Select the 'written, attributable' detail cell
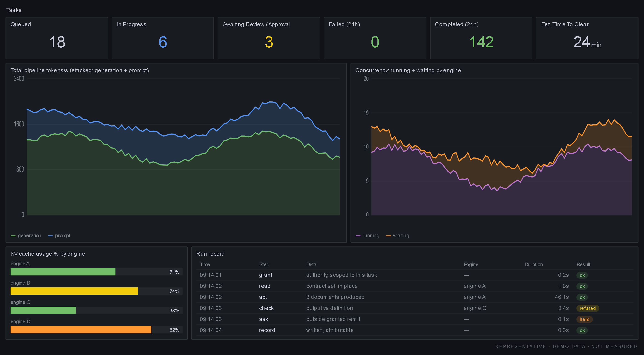Image resolution: width=644 pixels, height=355 pixels. pyautogui.click(x=330, y=330)
